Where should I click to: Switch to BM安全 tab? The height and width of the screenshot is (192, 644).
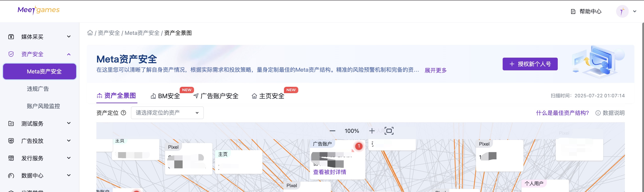(x=165, y=96)
